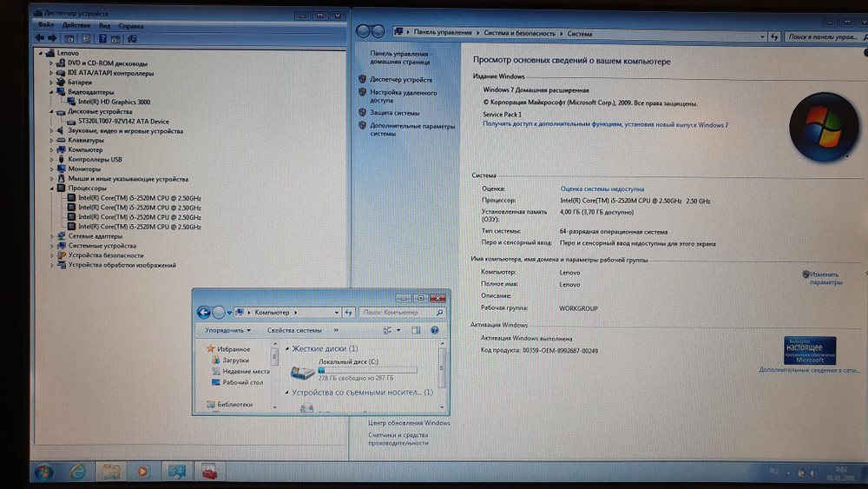Select Устройства обработки изображений category

tap(122, 265)
